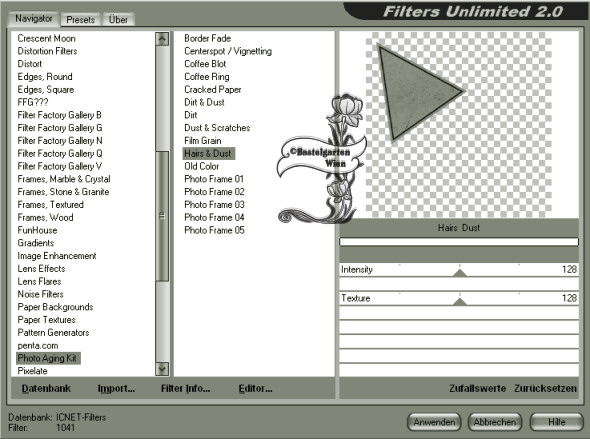Open Filter Info dialog
The height and width of the screenshot is (439, 590).
[185, 388]
